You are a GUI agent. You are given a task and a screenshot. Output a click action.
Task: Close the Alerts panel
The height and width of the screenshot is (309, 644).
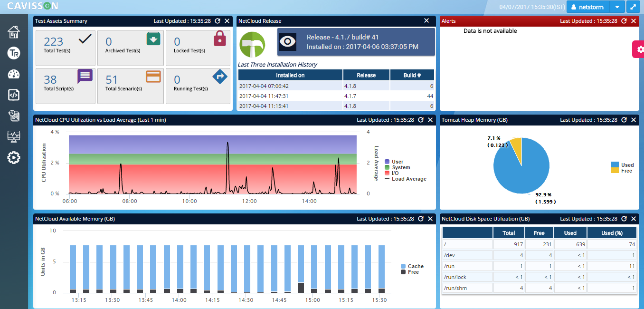coord(634,21)
